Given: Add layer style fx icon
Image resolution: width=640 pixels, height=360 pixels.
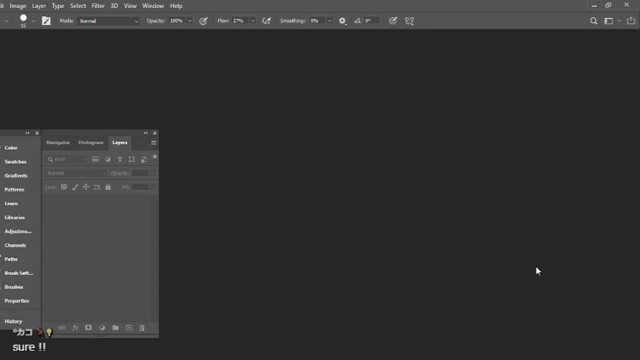Looking at the screenshot, I should tap(75, 328).
